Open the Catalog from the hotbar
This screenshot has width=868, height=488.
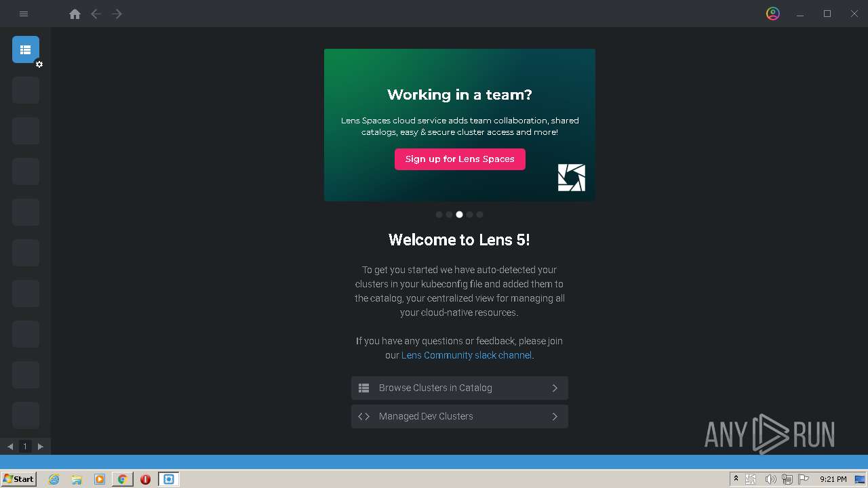(x=26, y=49)
